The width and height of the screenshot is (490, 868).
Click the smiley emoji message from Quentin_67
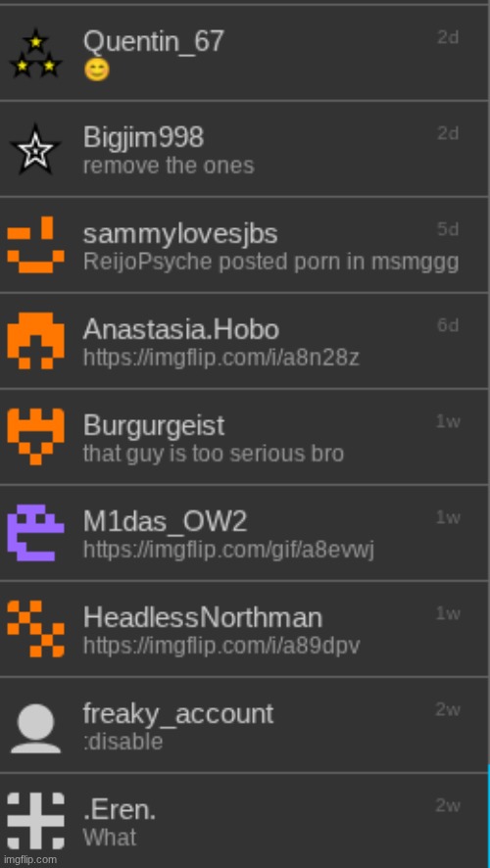(x=97, y=71)
